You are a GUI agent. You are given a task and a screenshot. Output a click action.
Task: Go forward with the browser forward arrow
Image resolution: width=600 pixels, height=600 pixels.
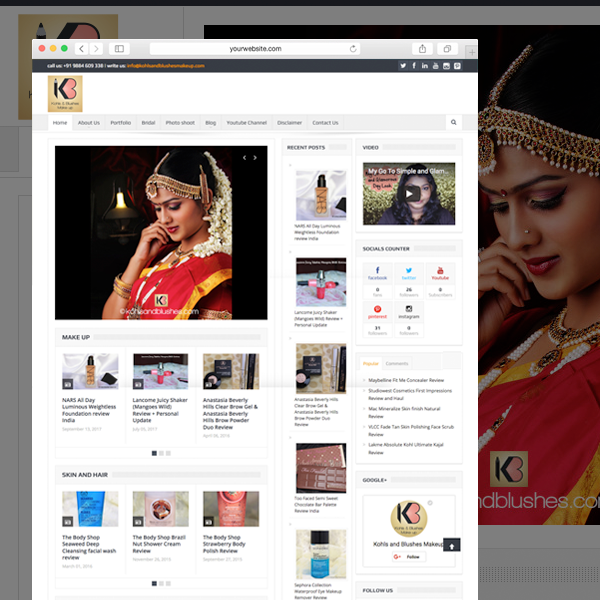pos(96,49)
